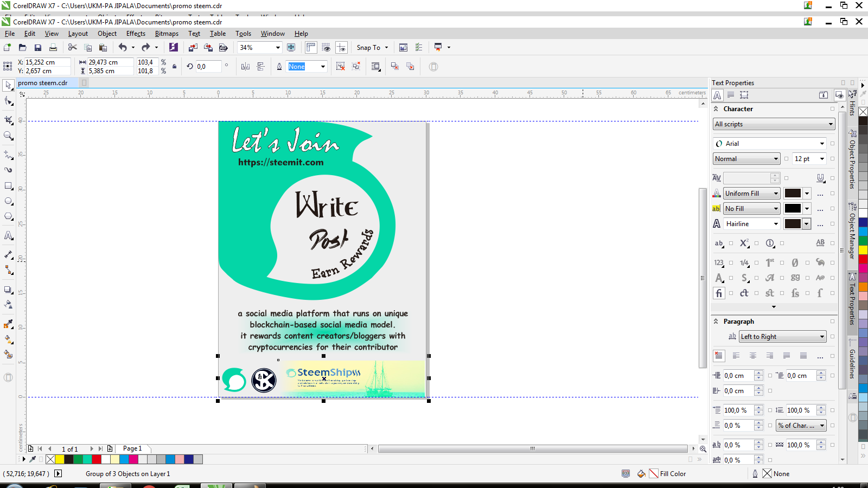Click the Import icon in the toolbar
This screenshot has width=868, height=488.
(193, 48)
